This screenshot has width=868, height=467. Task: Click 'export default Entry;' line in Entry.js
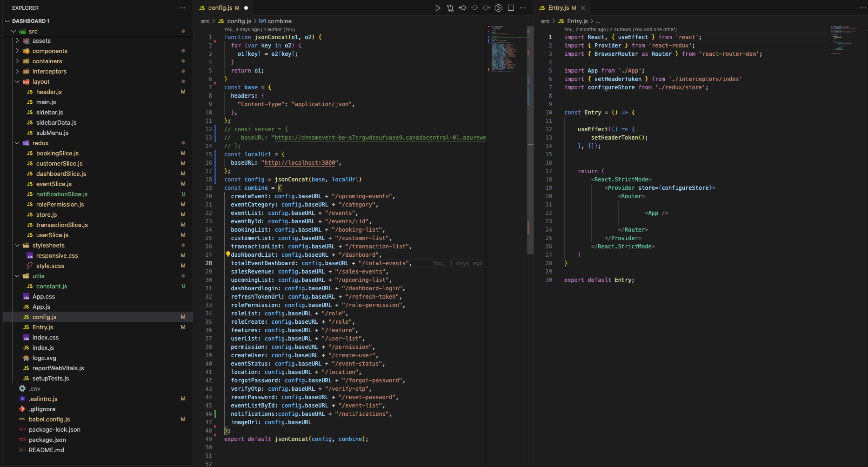(x=599, y=280)
